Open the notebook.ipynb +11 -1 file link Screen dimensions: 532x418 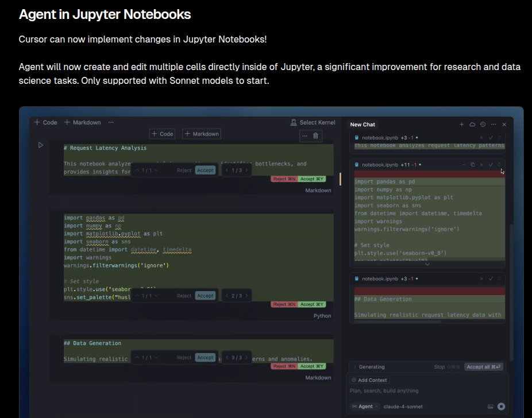380,165
